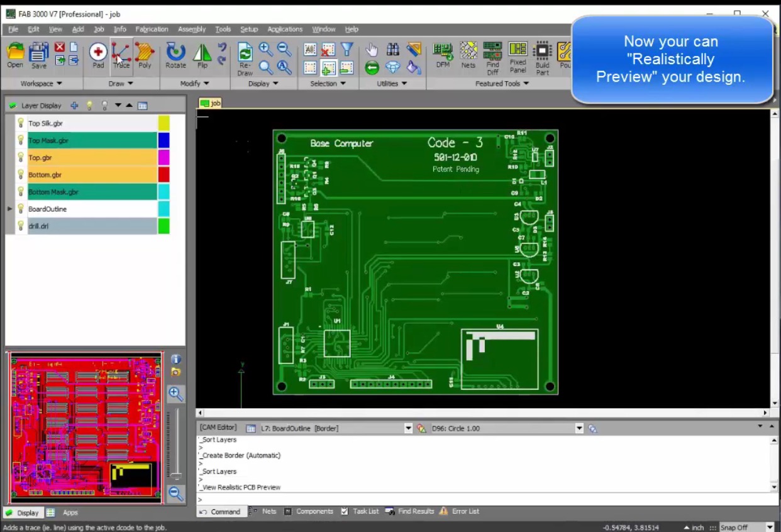Hide the Bottom.gbr layer lightbulb
781x532 pixels.
pos(20,175)
